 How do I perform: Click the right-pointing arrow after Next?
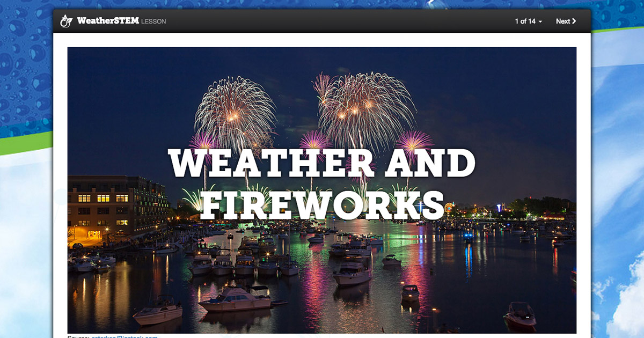574,21
